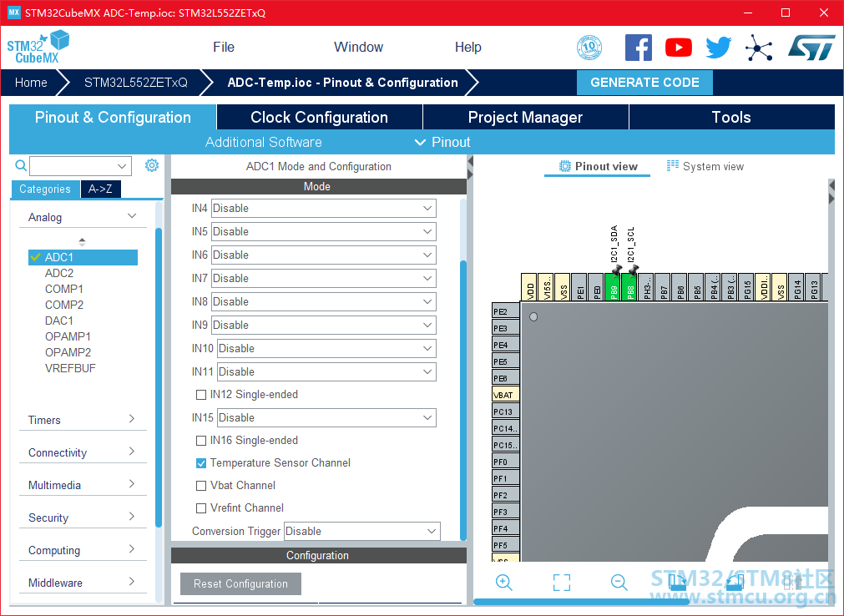This screenshot has width=844, height=616.
Task: Open the IN8 dropdown
Action: (324, 301)
